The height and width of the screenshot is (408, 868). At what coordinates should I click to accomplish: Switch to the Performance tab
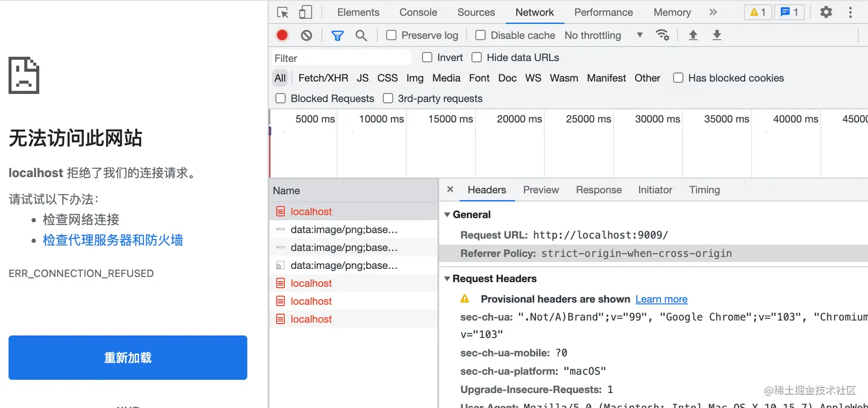point(603,12)
